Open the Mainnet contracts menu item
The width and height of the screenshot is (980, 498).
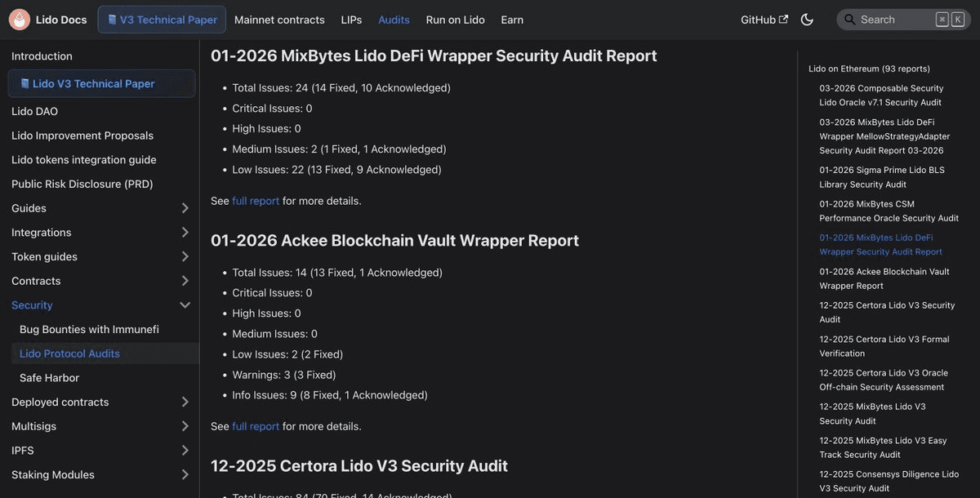tap(279, 20)
